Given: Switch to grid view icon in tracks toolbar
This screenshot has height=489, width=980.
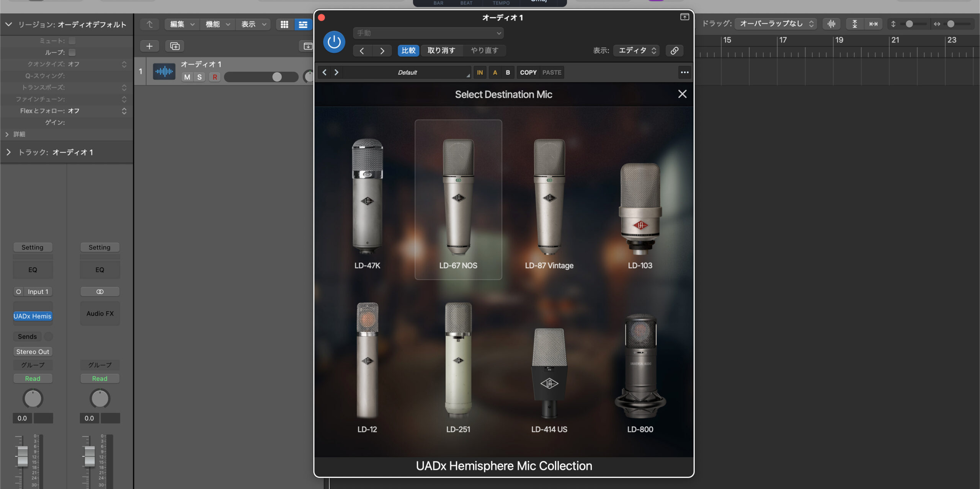Looking at the screenshot, I should coord(284,24).
